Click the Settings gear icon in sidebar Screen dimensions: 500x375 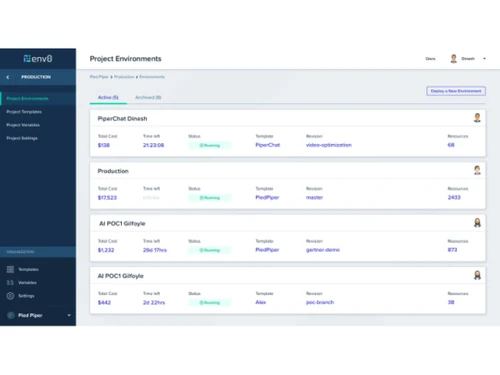10,296
